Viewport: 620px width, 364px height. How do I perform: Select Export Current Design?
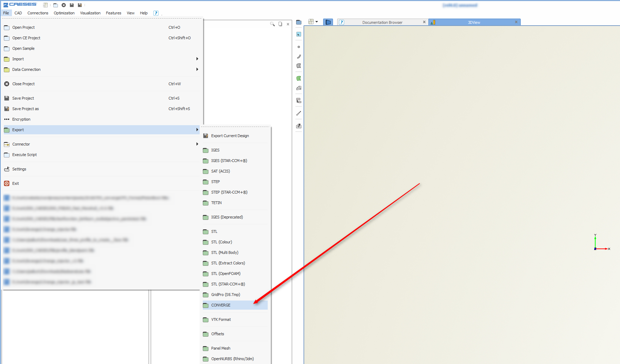pyautogui.click(x=235, y=136)
